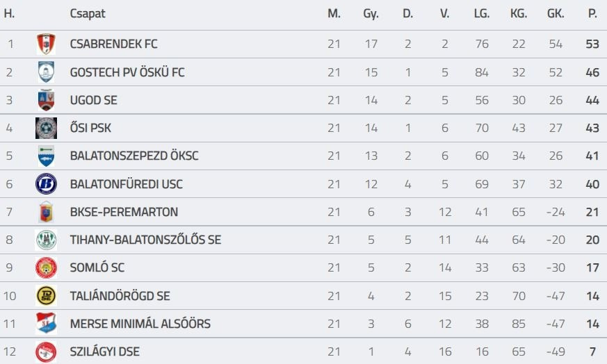Open the TIHANY-BALATONSZŐLŐS SE team name

[x=145, y=240]
